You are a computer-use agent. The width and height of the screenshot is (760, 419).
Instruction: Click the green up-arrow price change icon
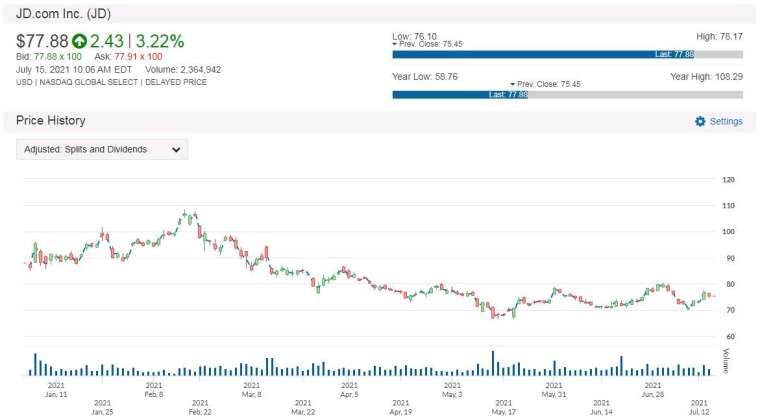79,41
